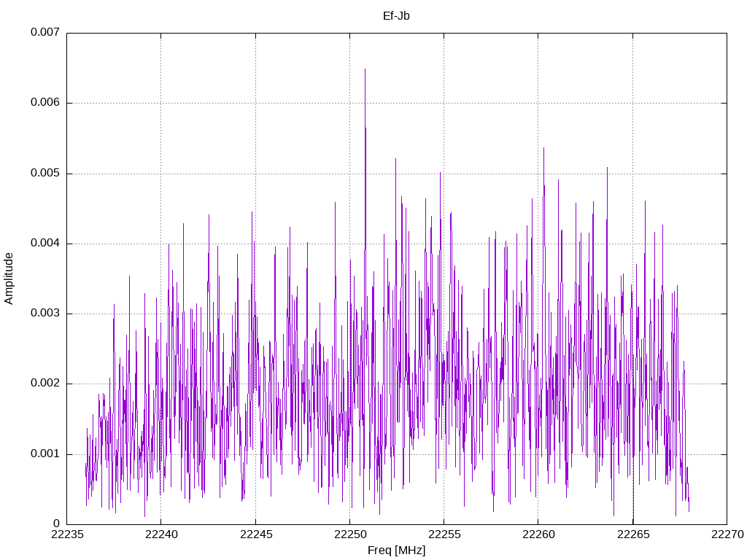Image resolution: width=747 pixels, height=560 pixels.
Task: Click the 'Amplitude' y-axis label
Action: click(x=9, y=279)
